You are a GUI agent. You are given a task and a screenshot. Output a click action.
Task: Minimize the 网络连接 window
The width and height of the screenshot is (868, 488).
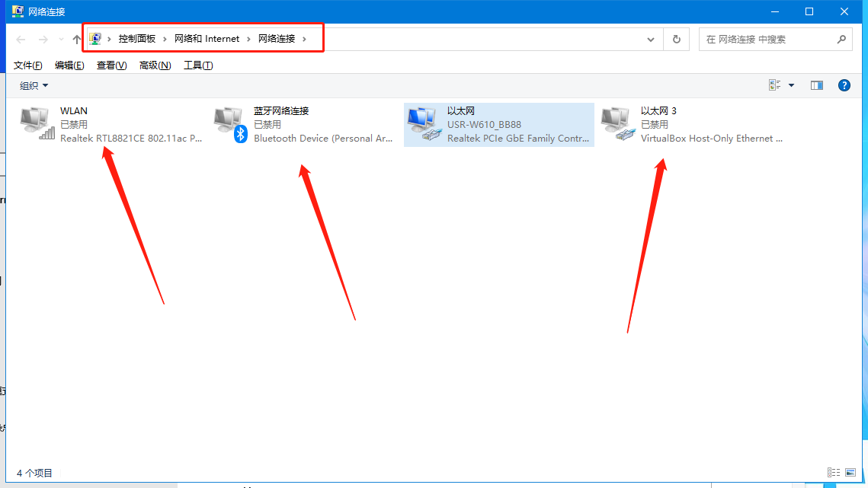pos(775,11)
